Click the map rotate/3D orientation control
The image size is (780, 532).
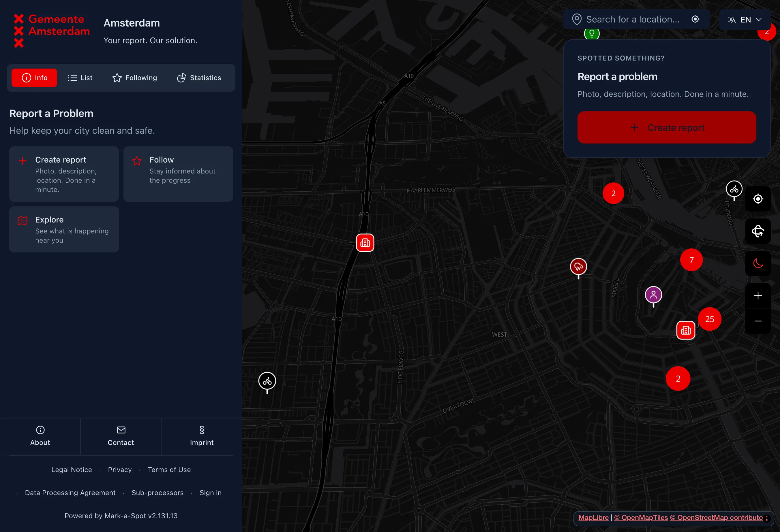click(x=758, y=231)
